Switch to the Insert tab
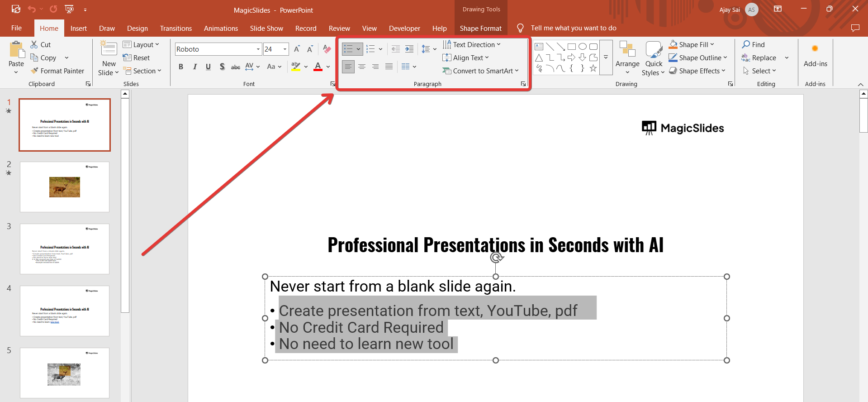The height and width of the screenshot is (402, 868). [78, 28]
